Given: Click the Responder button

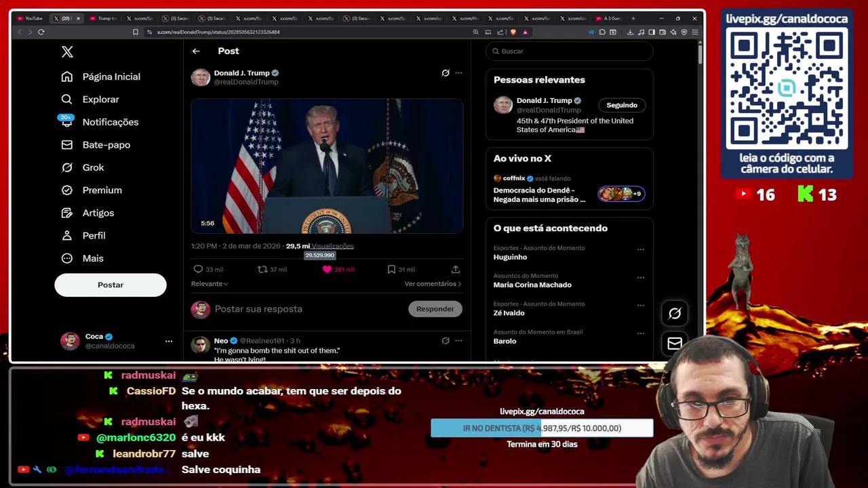Looking at the screenshot, I should coord(435,309).
